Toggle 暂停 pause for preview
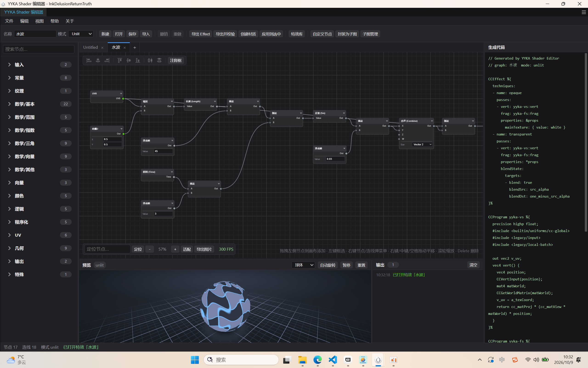The width and height of the screenshot is (588, 368). click(346, 265)
